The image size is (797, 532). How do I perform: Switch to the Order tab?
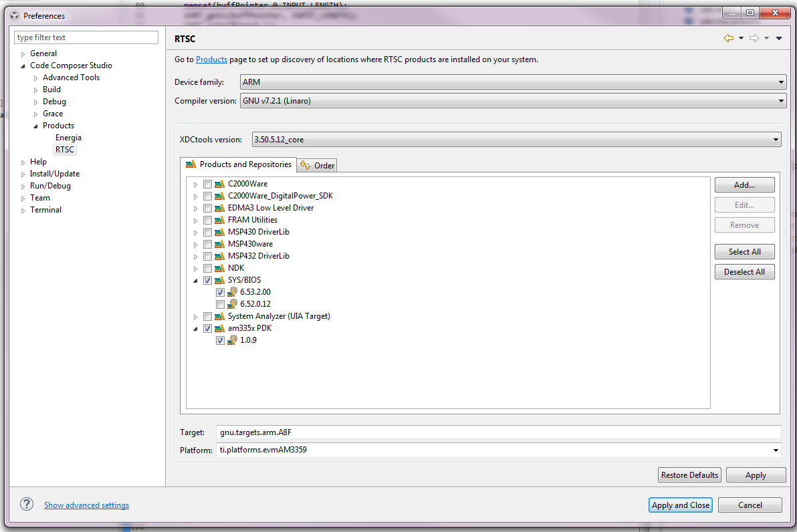(317, 165)
